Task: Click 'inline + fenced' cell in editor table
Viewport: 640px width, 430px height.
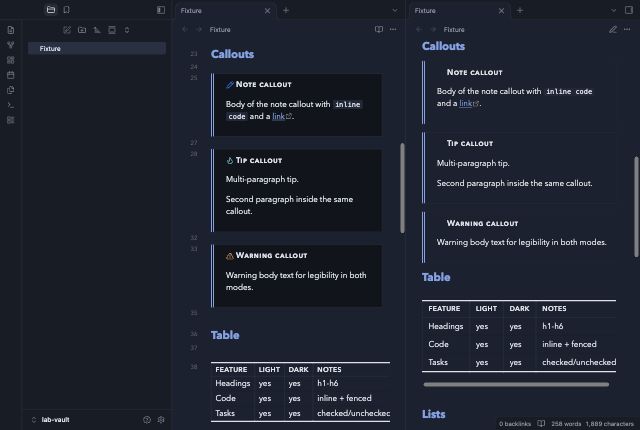Action: click(344, 398)
